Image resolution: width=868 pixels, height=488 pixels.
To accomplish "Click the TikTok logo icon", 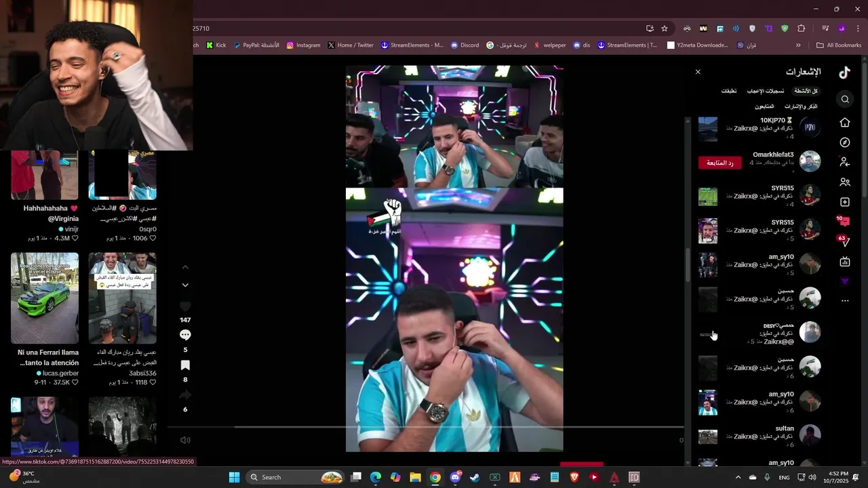I will [x=844, y=73].
